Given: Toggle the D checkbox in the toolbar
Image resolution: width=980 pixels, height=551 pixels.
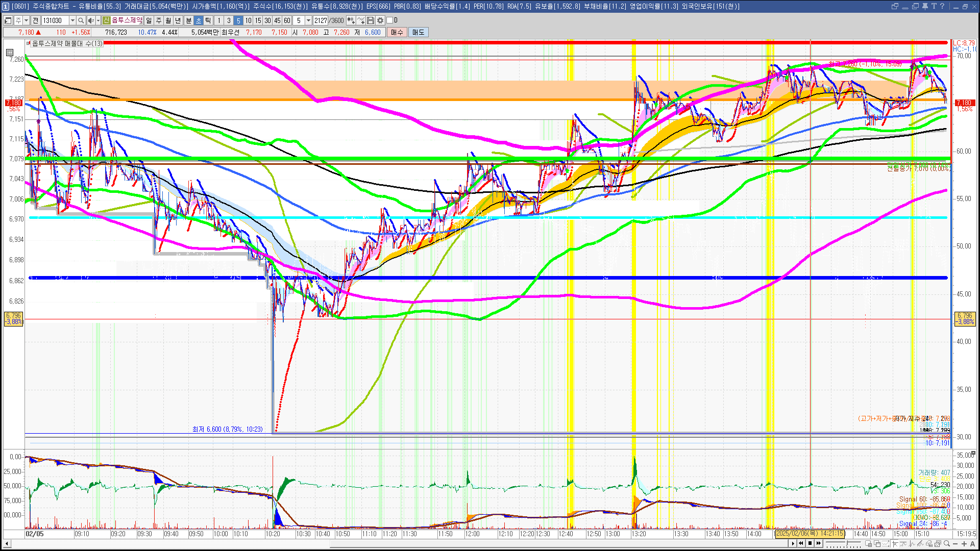Looking at the screenshot, I should [389, 20].
